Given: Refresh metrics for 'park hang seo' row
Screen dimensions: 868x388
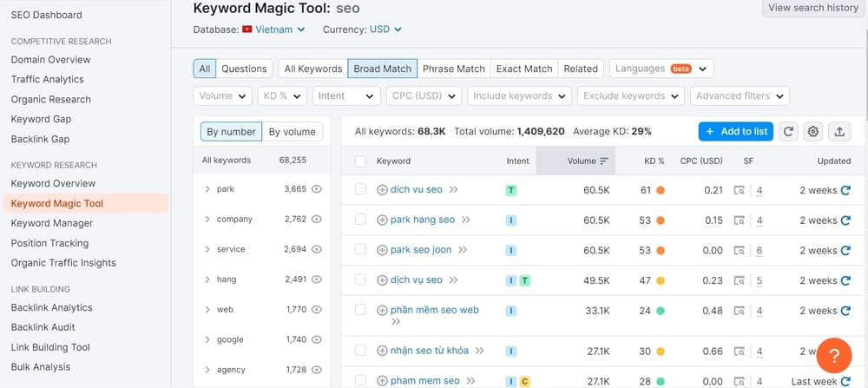Looking at the screenshot, I should (845, 220).
